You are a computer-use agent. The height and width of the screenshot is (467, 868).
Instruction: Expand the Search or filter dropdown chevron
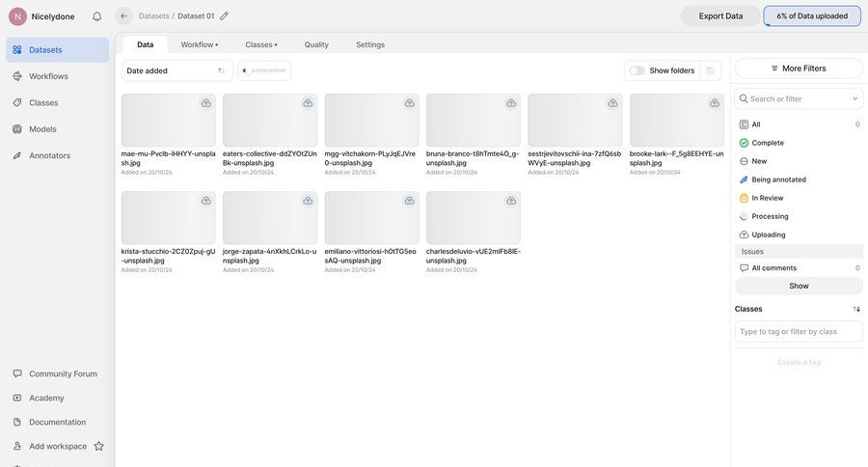point(854,99)
